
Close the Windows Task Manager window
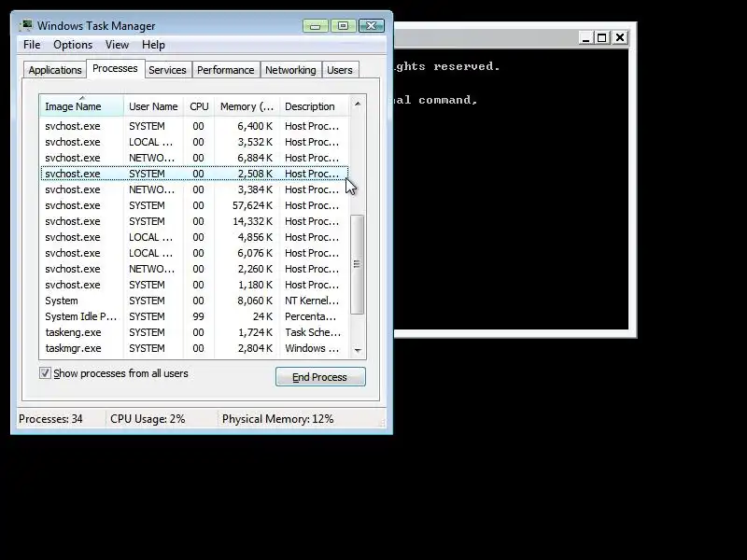(x=371, y=26)
